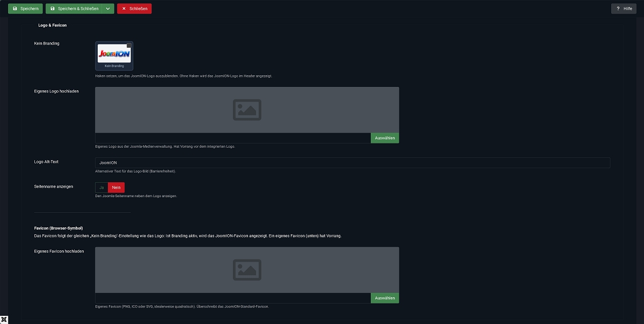Screen dimensions: 644x324
Task: Focus the Logo Alt-Text input
Action: click(353, 163)
